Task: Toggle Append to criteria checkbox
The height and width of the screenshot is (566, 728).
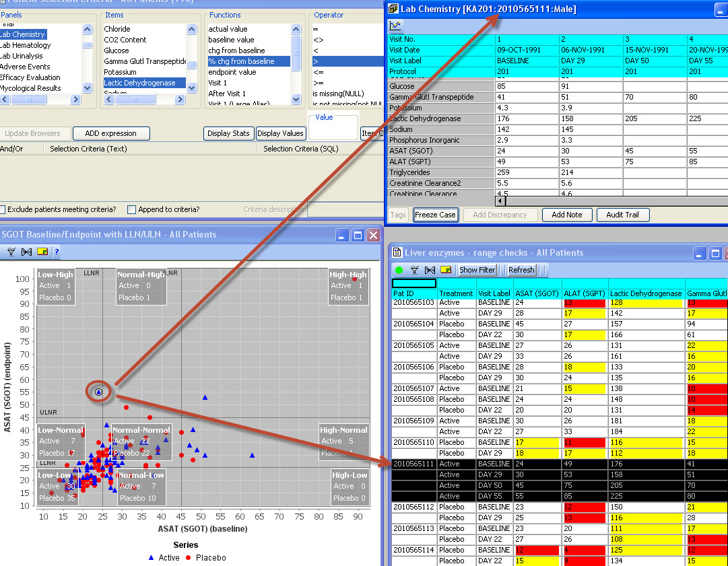Action: tap(131, 210)
